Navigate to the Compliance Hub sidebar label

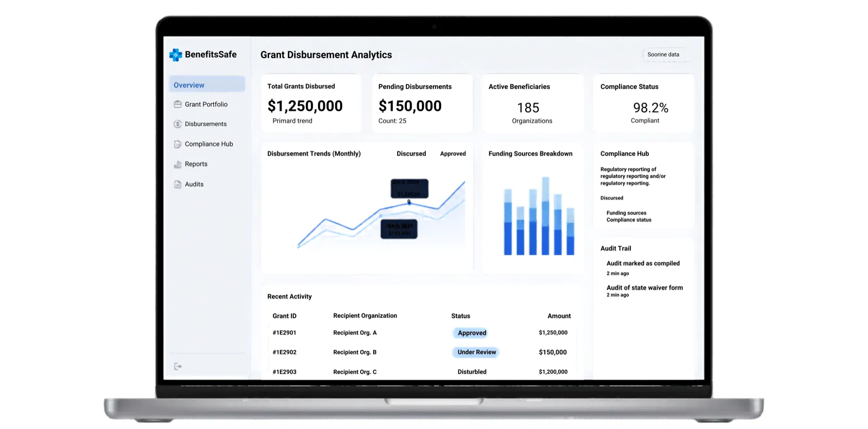209,144
